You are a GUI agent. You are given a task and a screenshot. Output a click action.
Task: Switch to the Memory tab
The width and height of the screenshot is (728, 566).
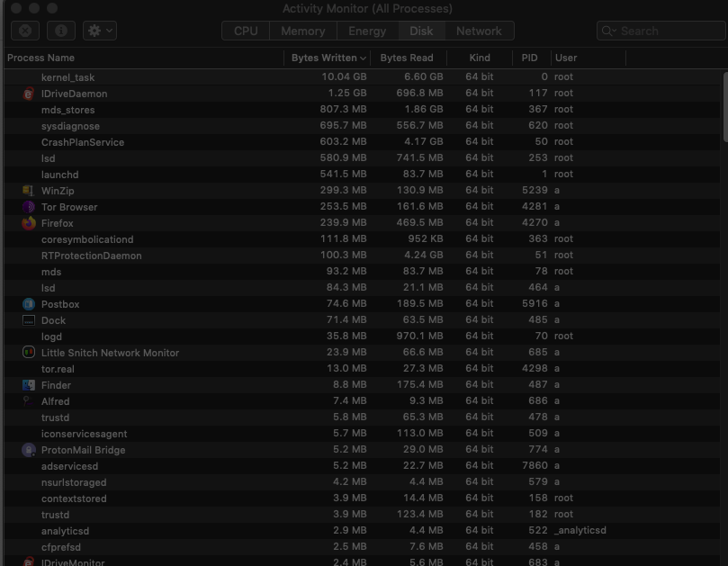[x=302, y=31]
